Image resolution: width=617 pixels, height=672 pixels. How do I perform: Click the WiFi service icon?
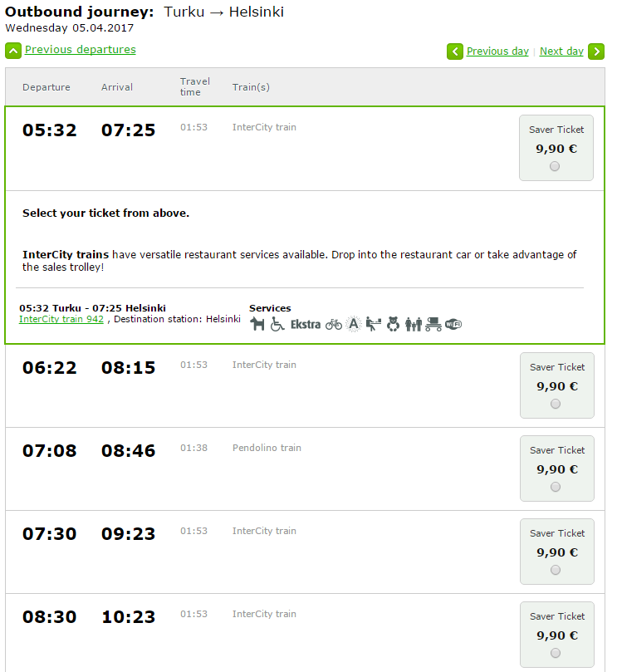pos(453,324)
